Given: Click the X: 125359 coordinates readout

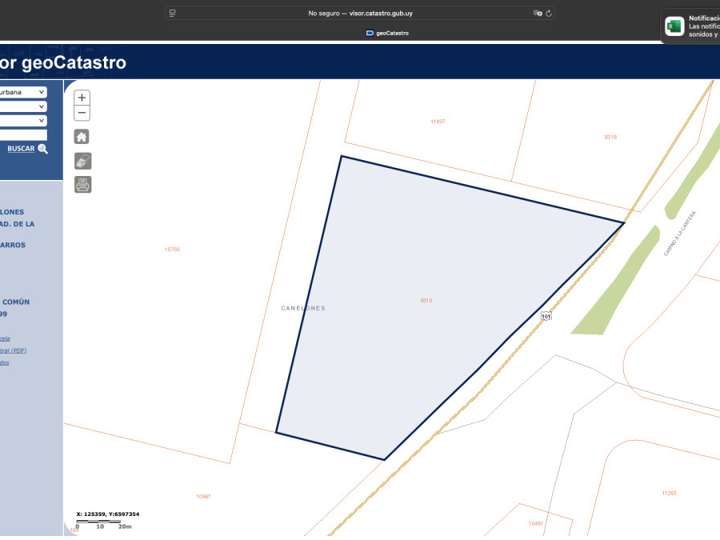Looking at the screenshot, I should [108, 514].
